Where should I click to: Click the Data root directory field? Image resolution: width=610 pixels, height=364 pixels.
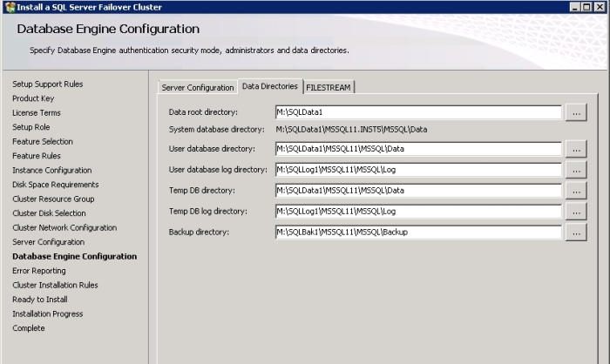[417, 112]
